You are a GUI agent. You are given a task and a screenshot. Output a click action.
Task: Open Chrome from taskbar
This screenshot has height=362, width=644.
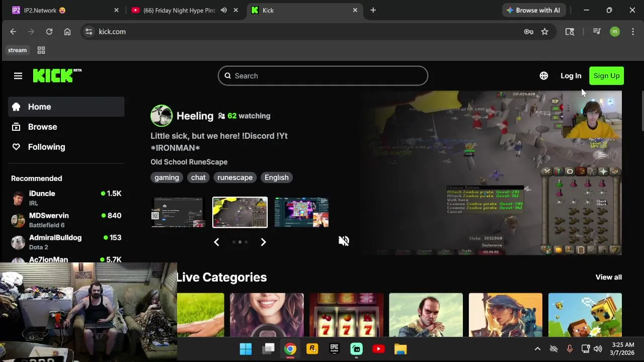(290, 349)
